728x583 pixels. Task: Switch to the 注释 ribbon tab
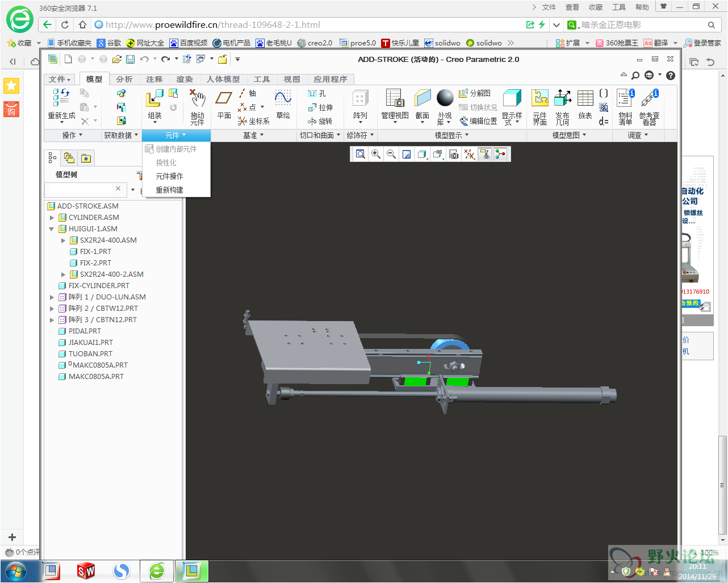pyautogui.click(x=154, y=79)
